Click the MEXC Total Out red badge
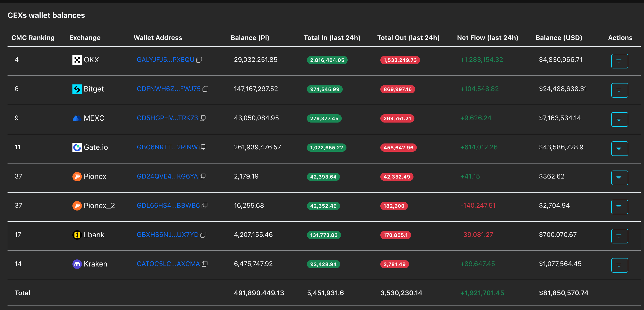This screenshot has height=310, width=644. (x=397, y=119)
